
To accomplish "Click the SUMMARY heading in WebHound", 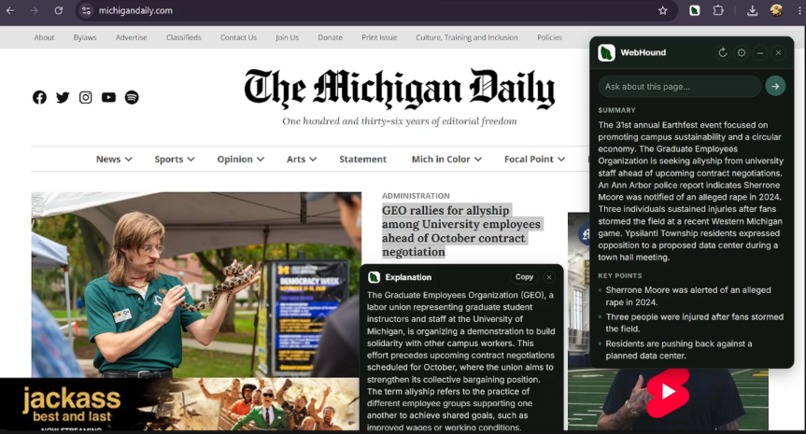I will point(616,110).
